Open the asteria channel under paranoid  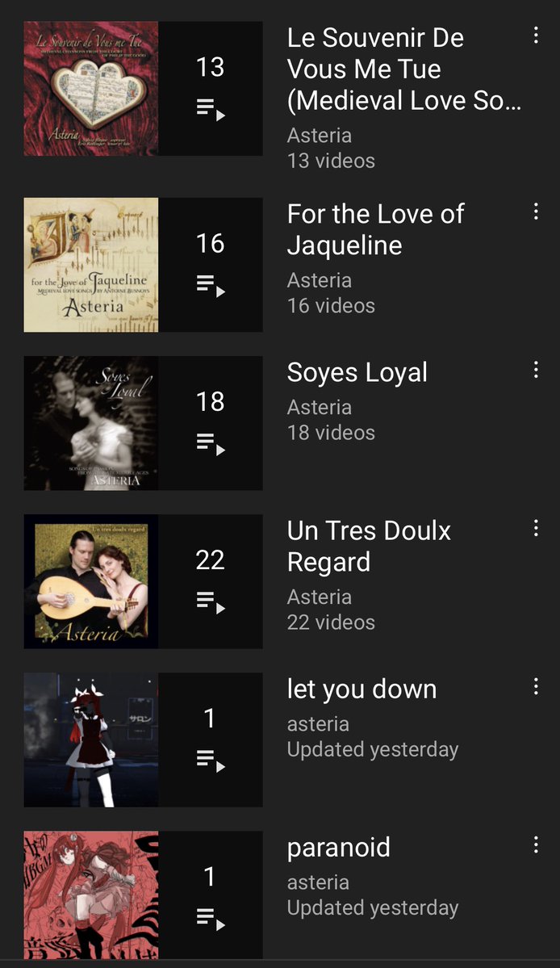tap(318, 882)
